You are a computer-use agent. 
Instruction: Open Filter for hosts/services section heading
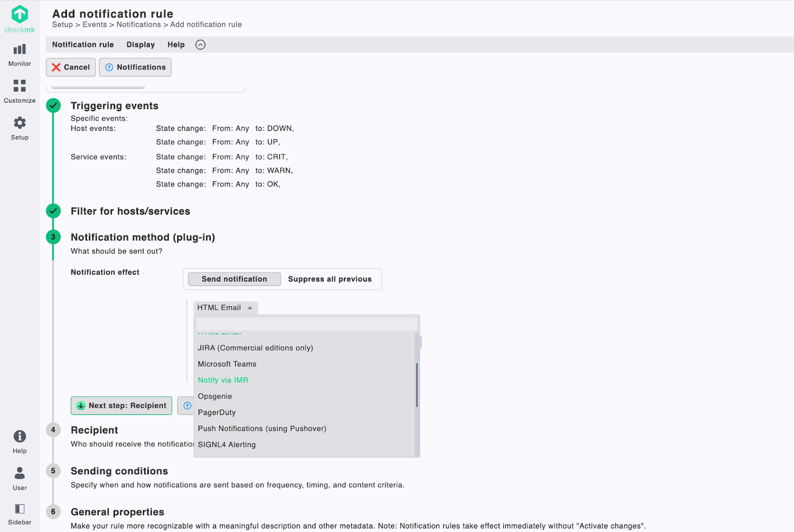tap(131, 211)
